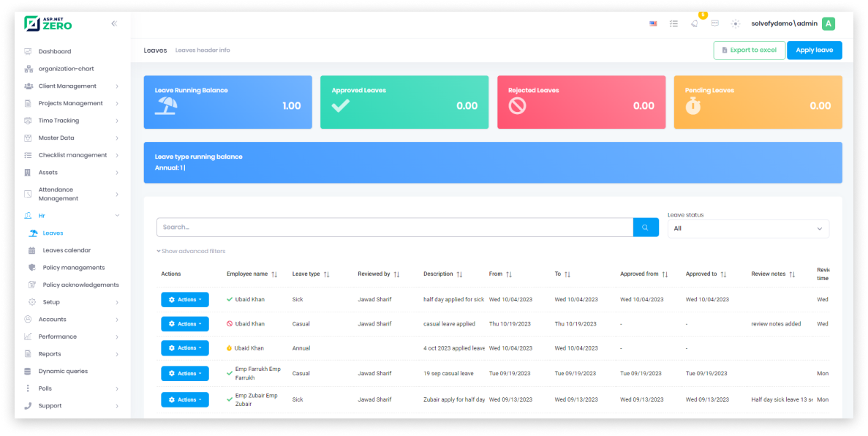Click the language flag icon

click(x=653, y=23)
